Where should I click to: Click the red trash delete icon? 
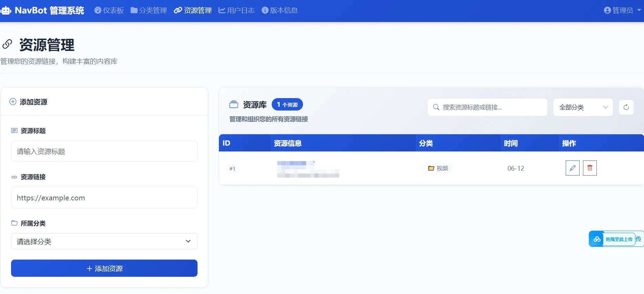coord(590,168)
